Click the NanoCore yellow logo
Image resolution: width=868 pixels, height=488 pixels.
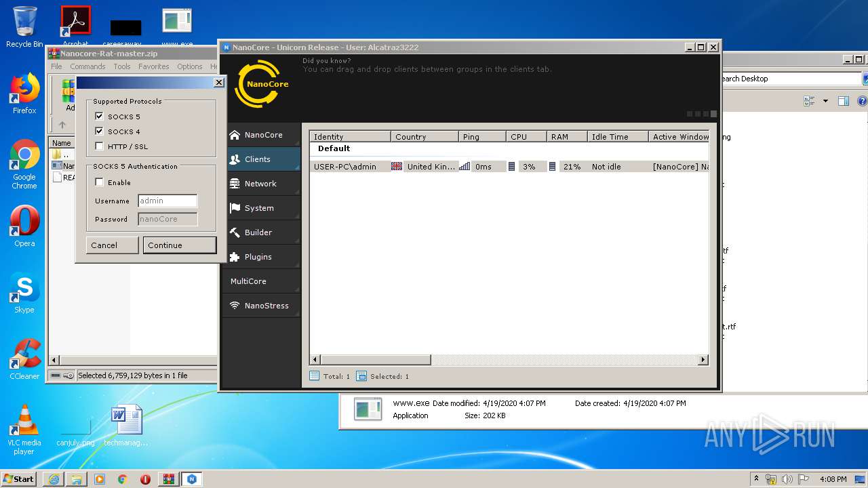coord(262,84)
